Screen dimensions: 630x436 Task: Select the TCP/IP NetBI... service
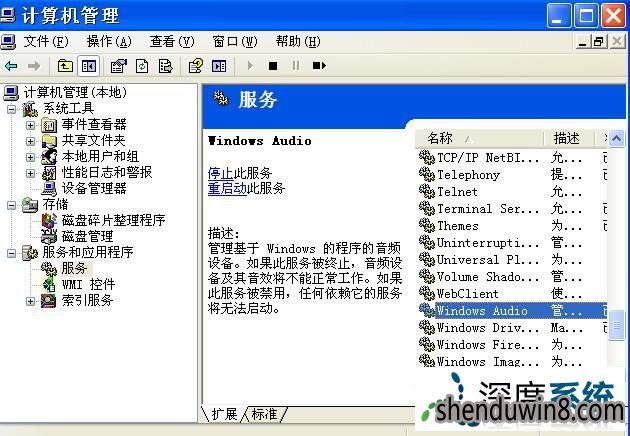click(x=512, y=158)
